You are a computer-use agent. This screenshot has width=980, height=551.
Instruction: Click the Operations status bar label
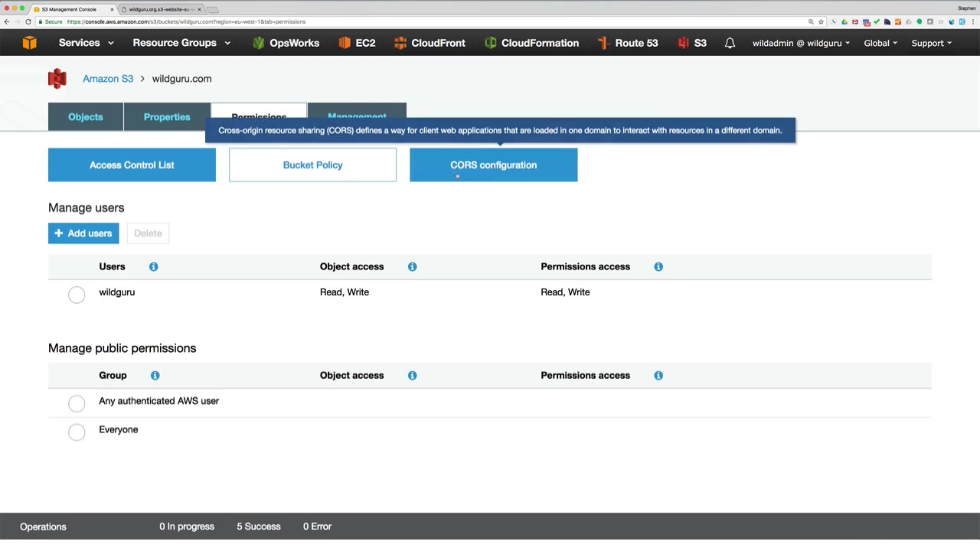pyautogui.click(x=43, y=527)
